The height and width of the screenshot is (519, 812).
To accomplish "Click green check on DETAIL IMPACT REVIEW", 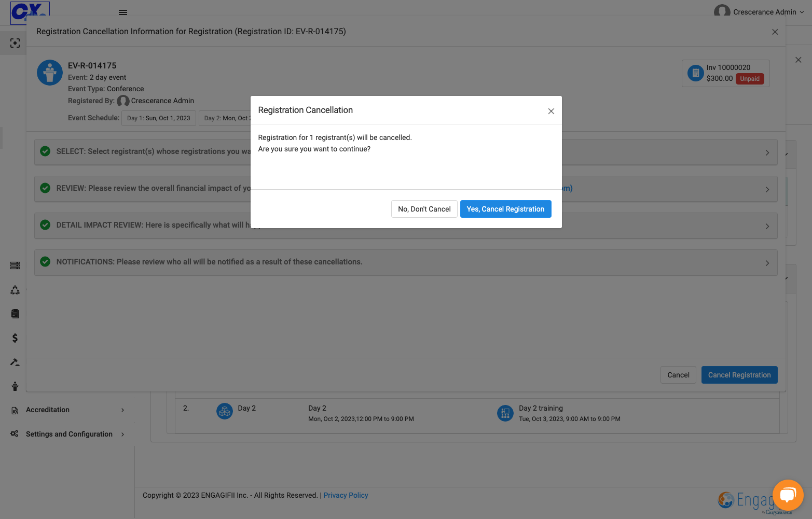I will [x=45, y=225].
